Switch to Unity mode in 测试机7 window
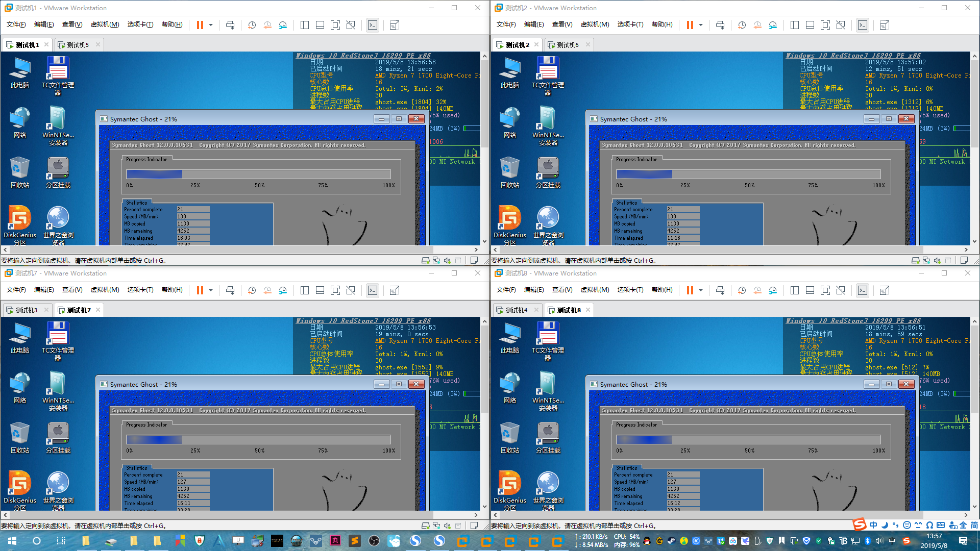Screen dimensions: 980x551 pyautogui.click(x=351, y=290)
